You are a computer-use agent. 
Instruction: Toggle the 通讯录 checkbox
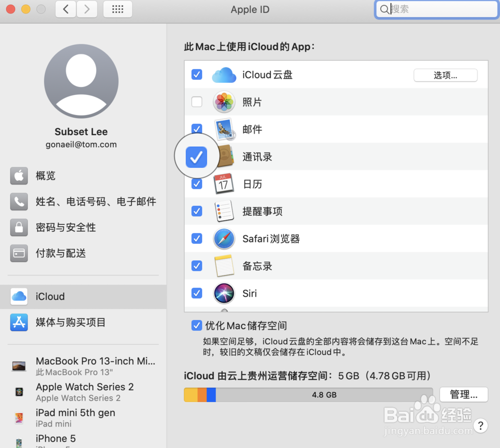(196, 157)
